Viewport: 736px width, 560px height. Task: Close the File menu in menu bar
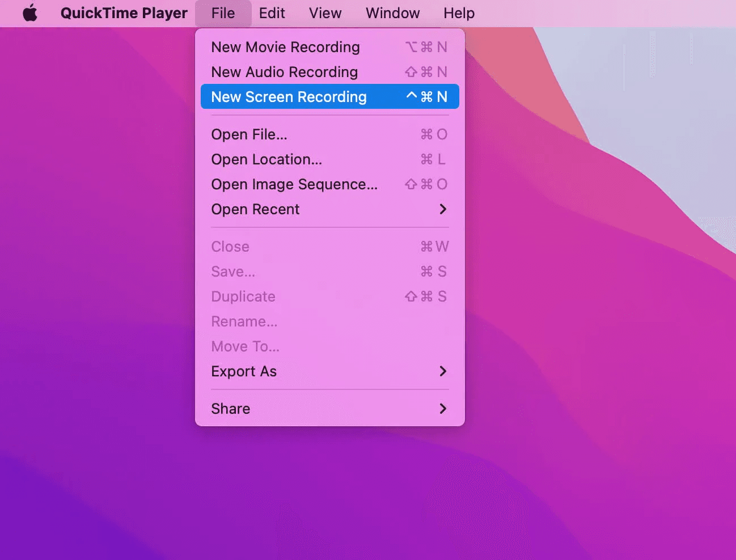(x=223, y=13)
